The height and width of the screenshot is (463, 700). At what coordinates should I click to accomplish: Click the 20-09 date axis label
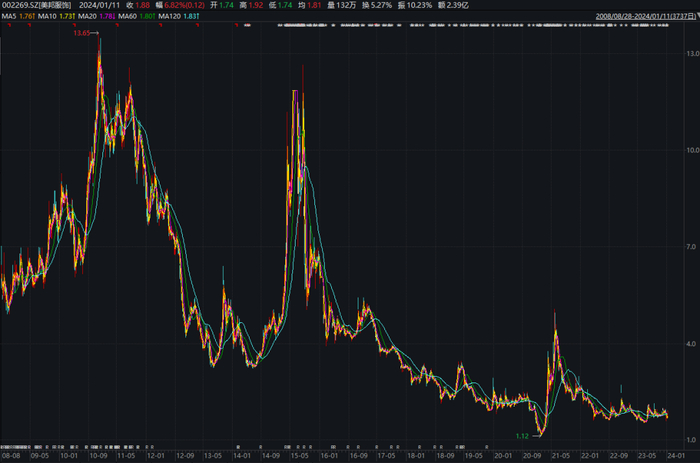[x=532, y=456]
